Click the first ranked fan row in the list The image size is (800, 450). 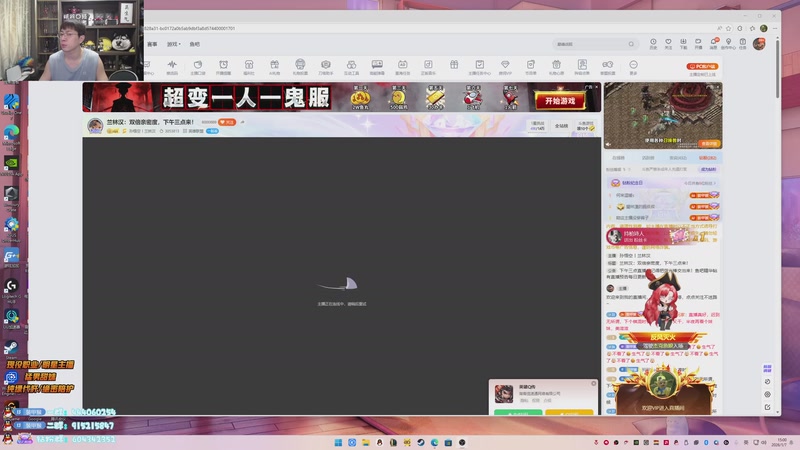(663, 195)
